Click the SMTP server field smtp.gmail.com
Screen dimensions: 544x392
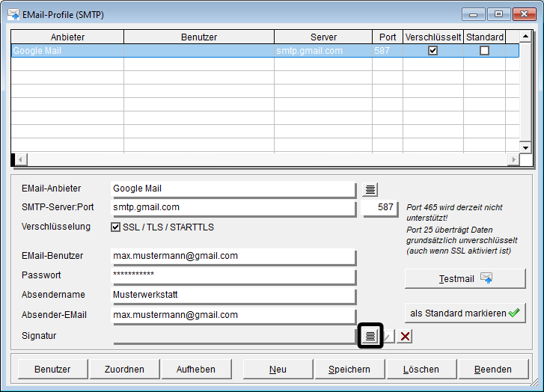[233, 208]
